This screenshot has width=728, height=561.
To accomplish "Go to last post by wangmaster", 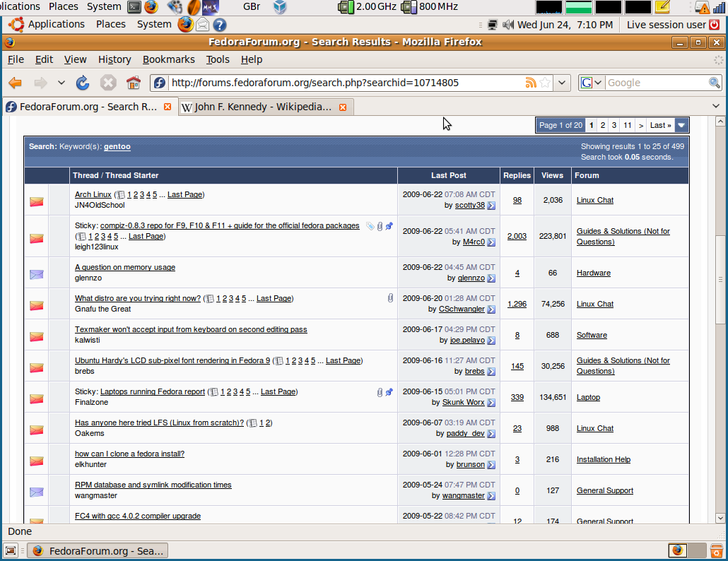I will (x=491, y=496).
